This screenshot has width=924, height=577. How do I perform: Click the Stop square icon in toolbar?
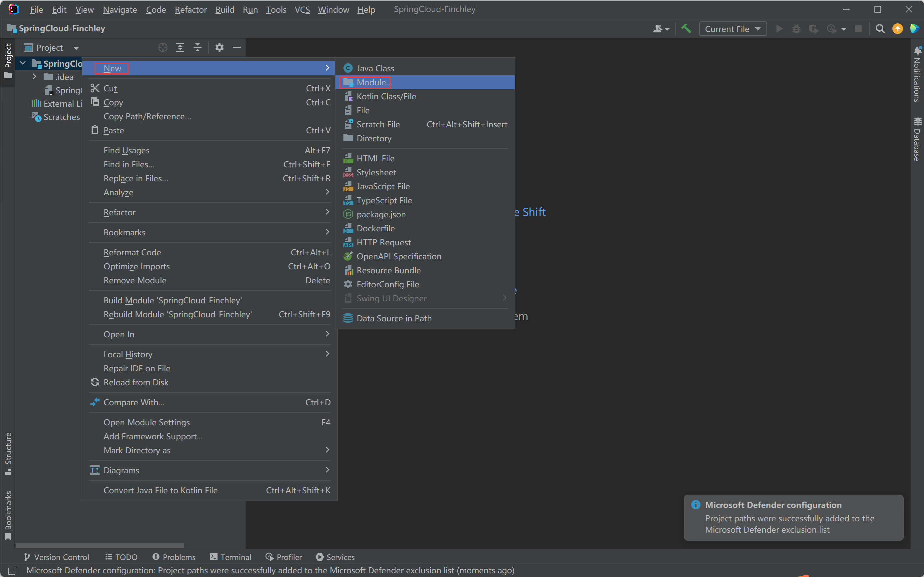[858, 29]
